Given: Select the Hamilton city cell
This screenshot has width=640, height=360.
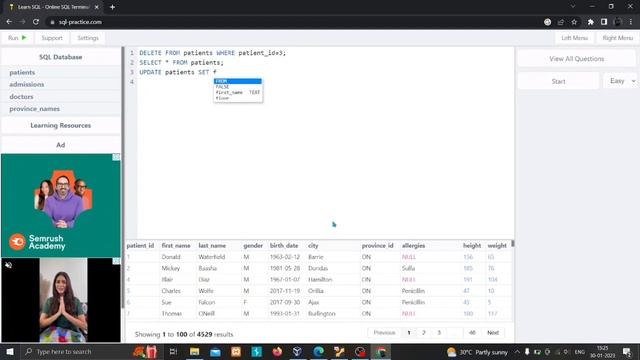Looking at the screenshot, I should pyautogui.click(x=320, y=280).
